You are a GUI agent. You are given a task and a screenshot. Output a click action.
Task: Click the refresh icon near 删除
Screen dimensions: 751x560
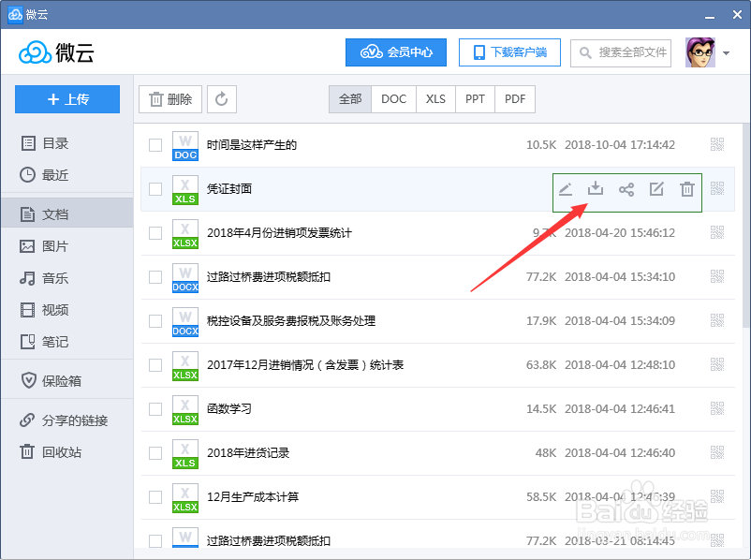click(x=224, y=98)
